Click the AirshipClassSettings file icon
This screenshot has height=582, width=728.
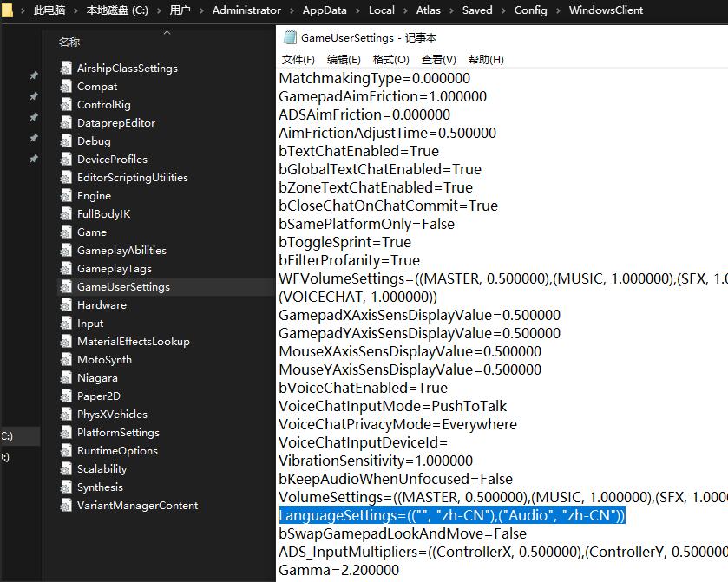pos(66,68)
